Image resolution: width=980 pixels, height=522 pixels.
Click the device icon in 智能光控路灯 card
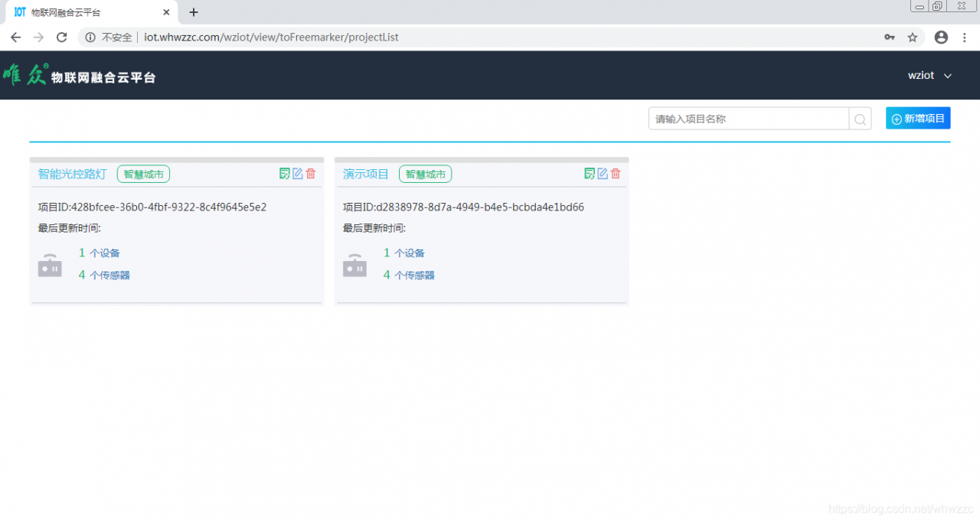click(50, 265)
